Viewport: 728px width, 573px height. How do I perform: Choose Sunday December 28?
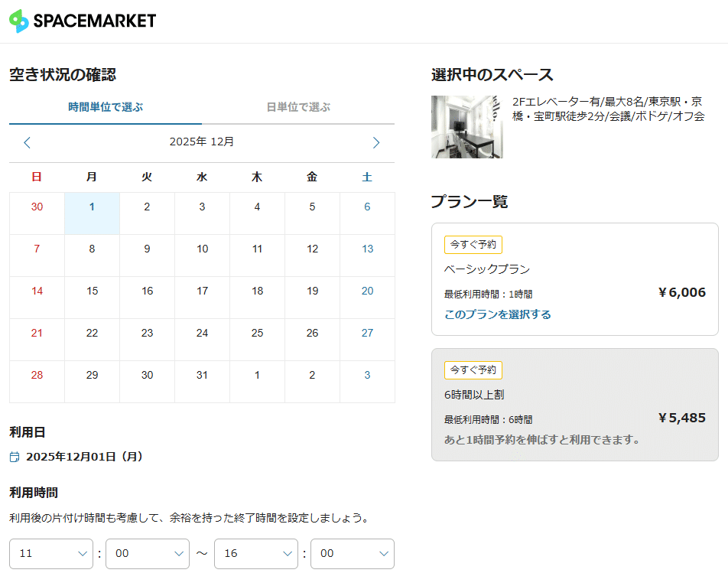[x=37, y=375]
